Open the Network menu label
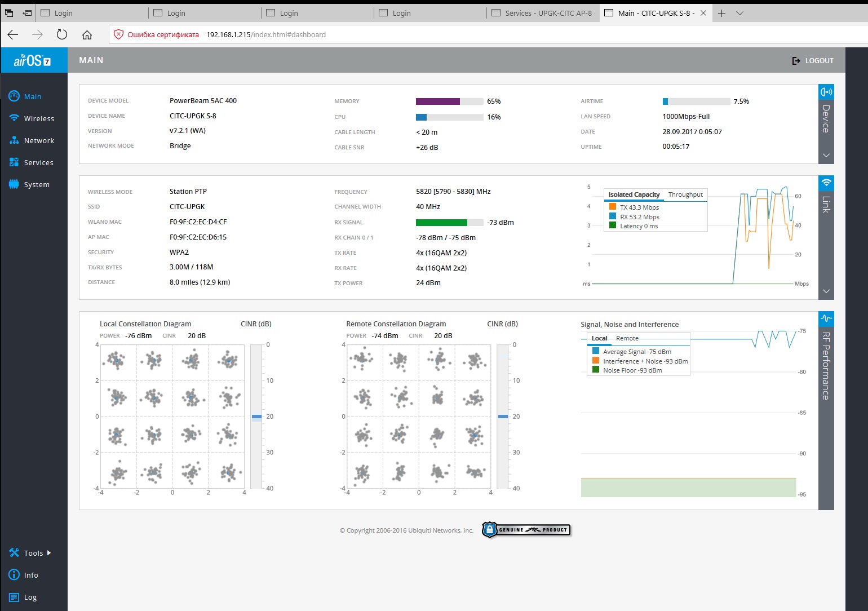Screen dimensions: 868x611 [39, 140]
